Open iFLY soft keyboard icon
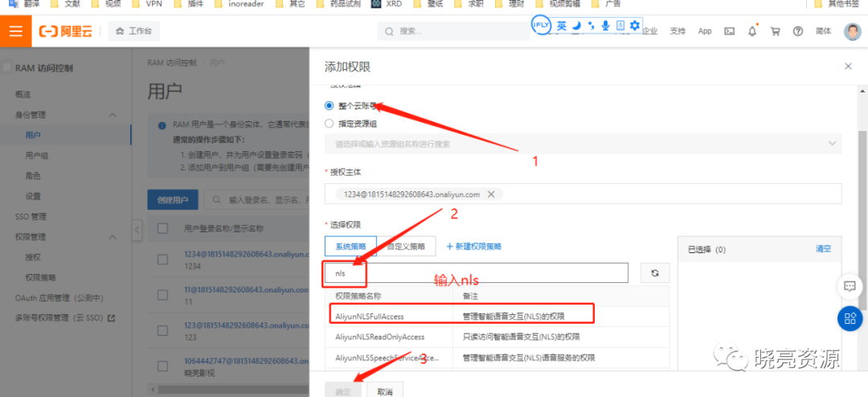Image resolution: width=868 pixels, height=397 pixels. click(x=620, y=26)
